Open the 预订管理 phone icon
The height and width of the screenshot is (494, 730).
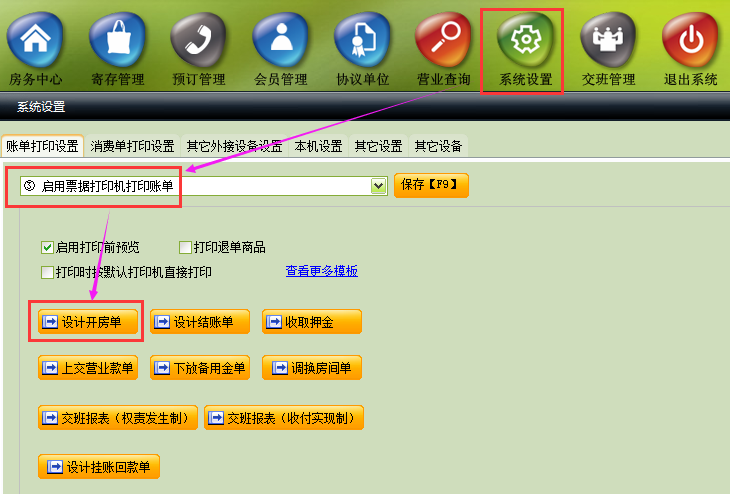(x=199, y=40)
